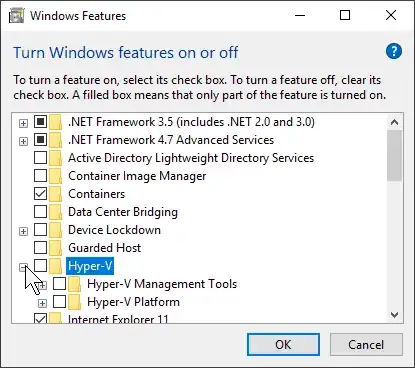The height and width of the screenshot is (368, 415).
Task: Tick the Container Image Manager checkbox
Action: [40, 176]
